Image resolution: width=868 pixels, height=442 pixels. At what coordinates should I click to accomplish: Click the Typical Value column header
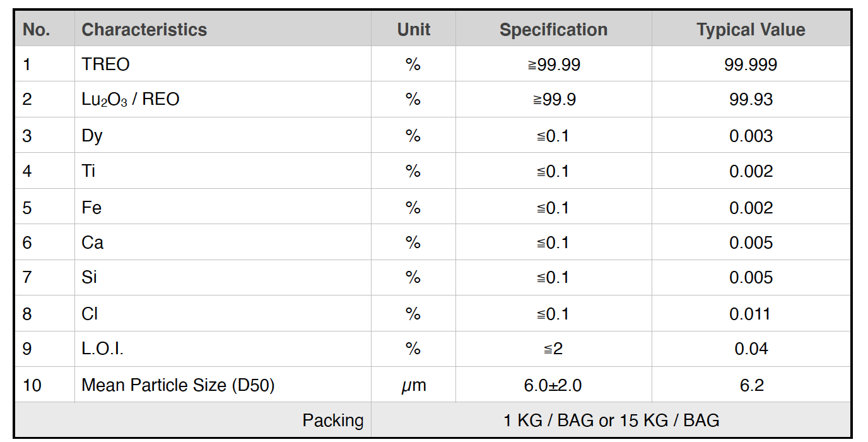click(x=751, y=30)
